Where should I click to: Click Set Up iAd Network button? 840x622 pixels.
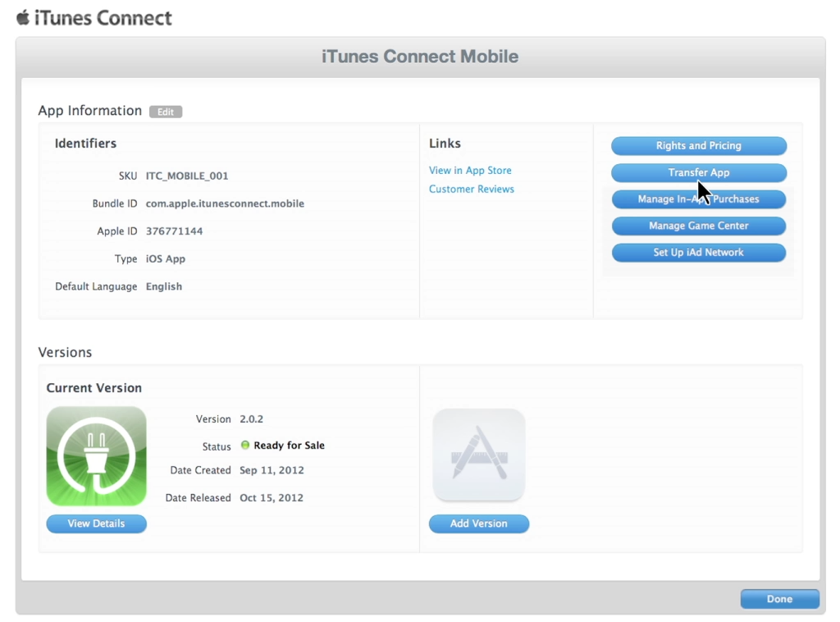(x=699, y=253)
